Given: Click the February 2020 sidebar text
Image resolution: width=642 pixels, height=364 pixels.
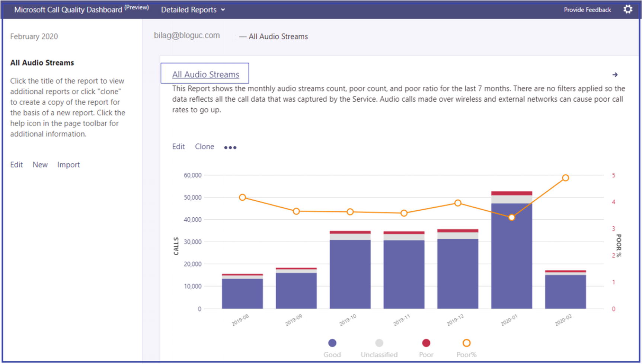Looking at the screenshot, I should click(34, 36).
